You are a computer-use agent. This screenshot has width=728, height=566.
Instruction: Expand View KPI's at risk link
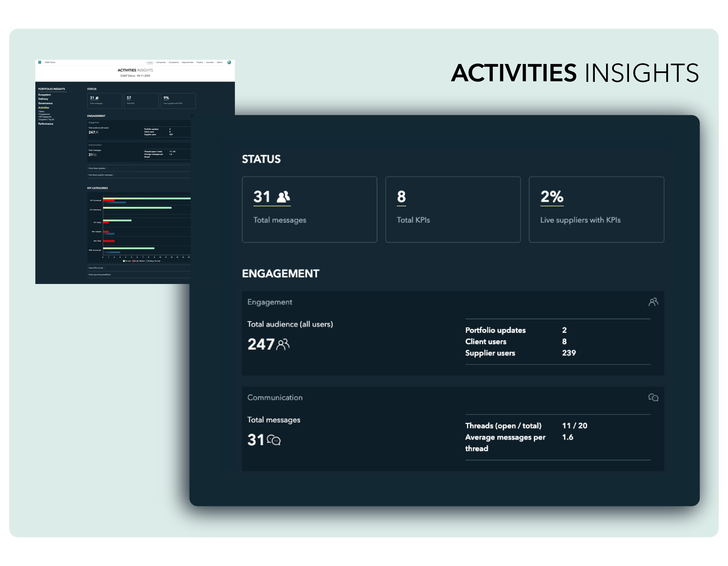tap(96, 268)
